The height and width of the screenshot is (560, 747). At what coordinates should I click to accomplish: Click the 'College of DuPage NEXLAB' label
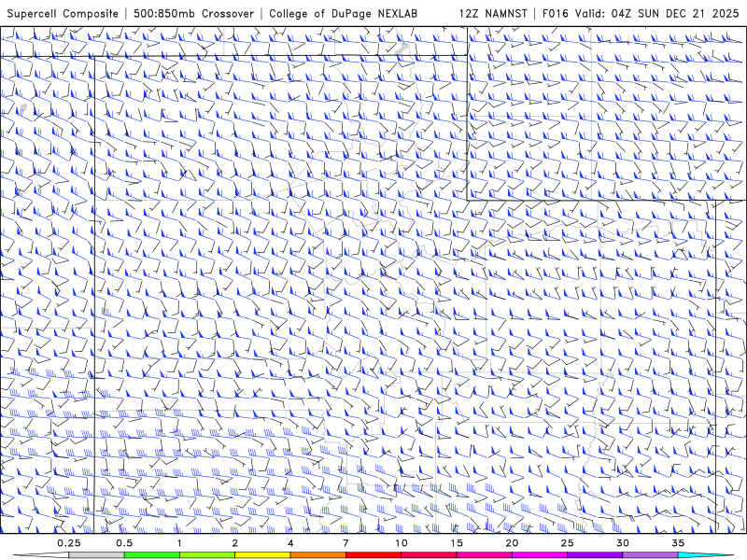tap(343, 13)
